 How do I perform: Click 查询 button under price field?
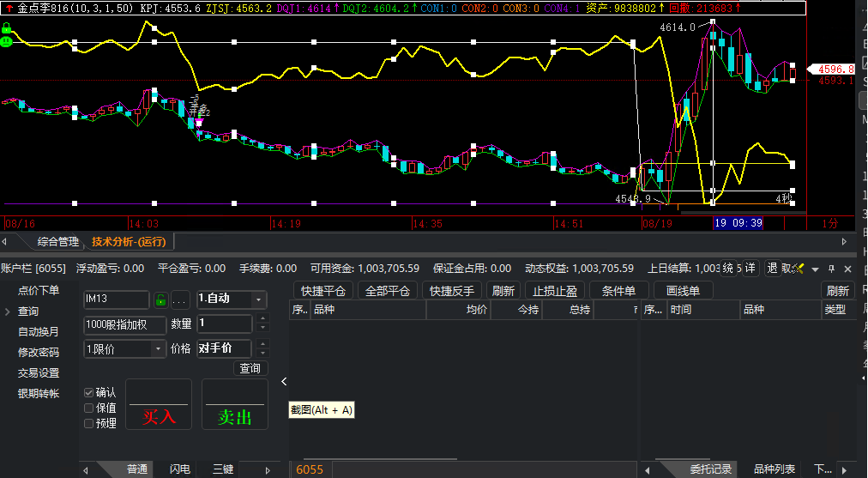pyautogui.click(x=250, y=368)
